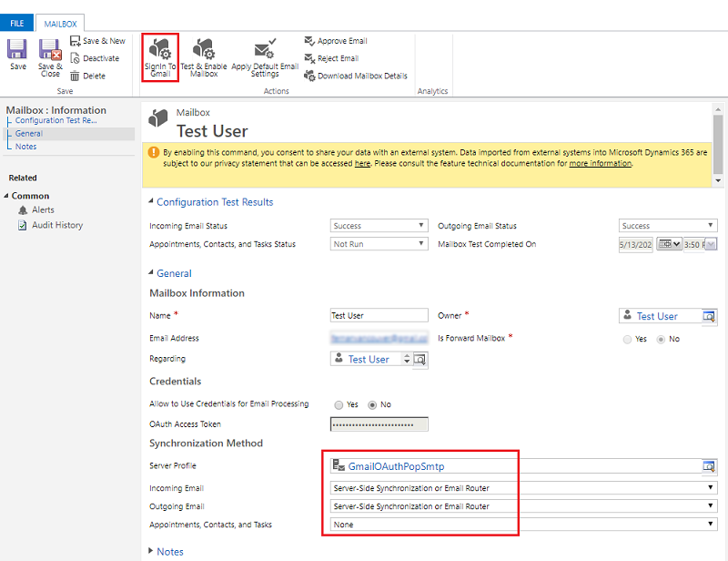Viewport: 728px width, 561px height.
Task: Click Save & New in the ribbon
Action: [98, 41]
